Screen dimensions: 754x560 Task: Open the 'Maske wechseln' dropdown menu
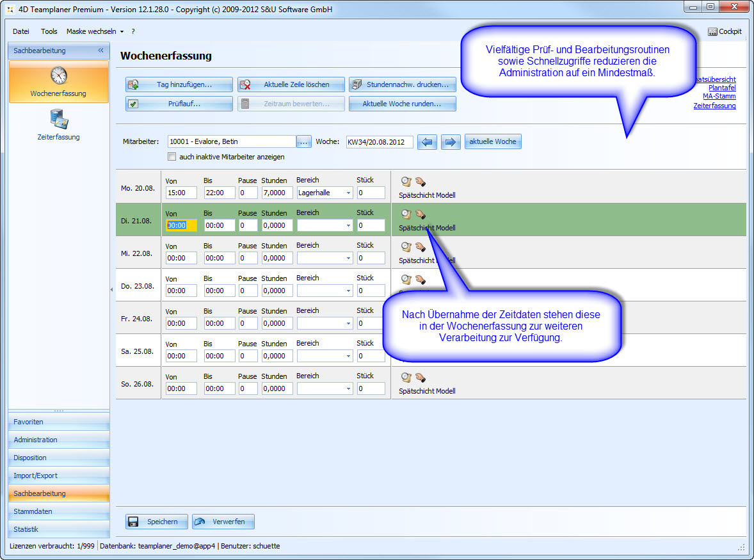(95, 31)
